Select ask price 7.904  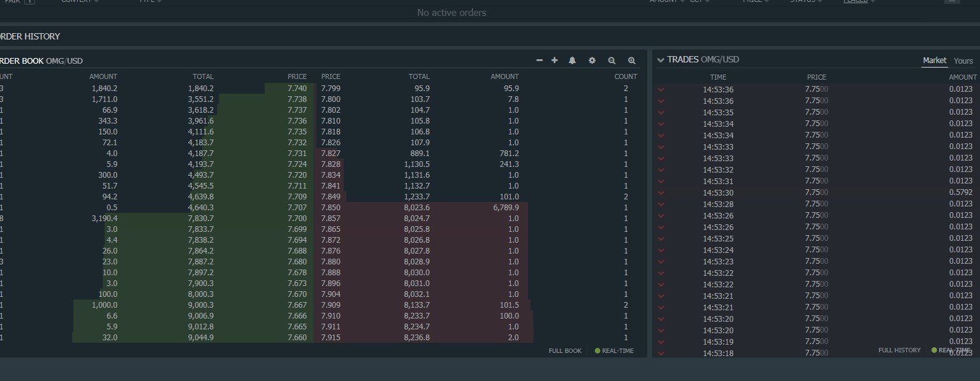pos(331,294)
